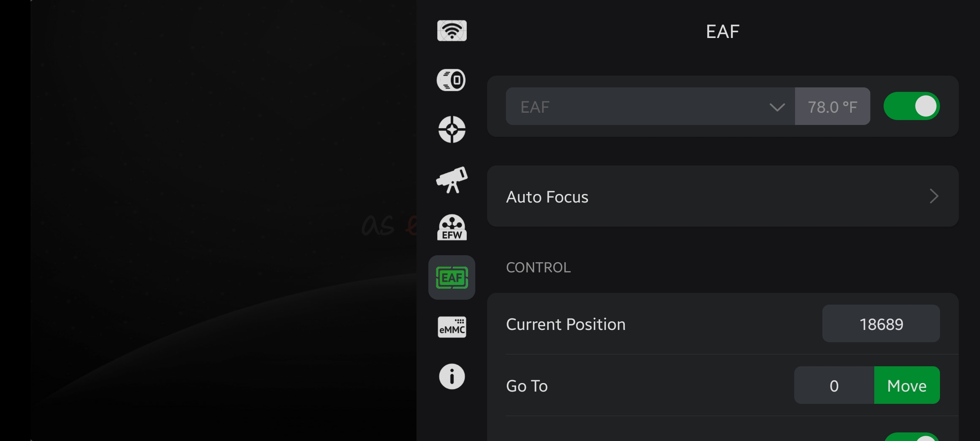Open the main camera settings icon
The image size is (980, 441).
[x=452, y=80]
